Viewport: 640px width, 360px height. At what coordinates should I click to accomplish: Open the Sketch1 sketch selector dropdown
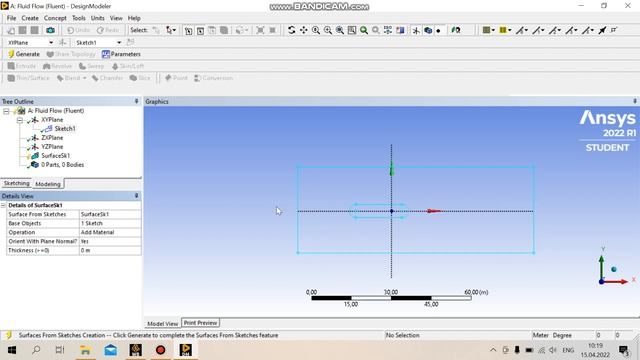coord(119,42)
